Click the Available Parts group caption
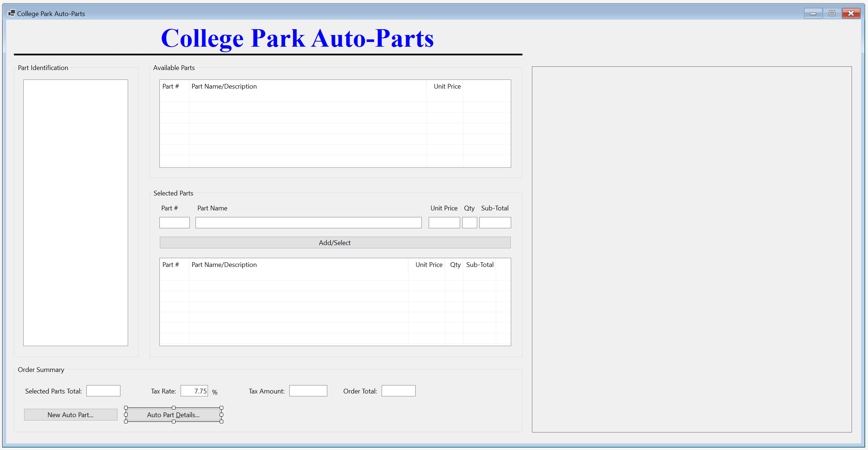Image resolution: width=868 pixels, height=450 pixels. point(174,67)
